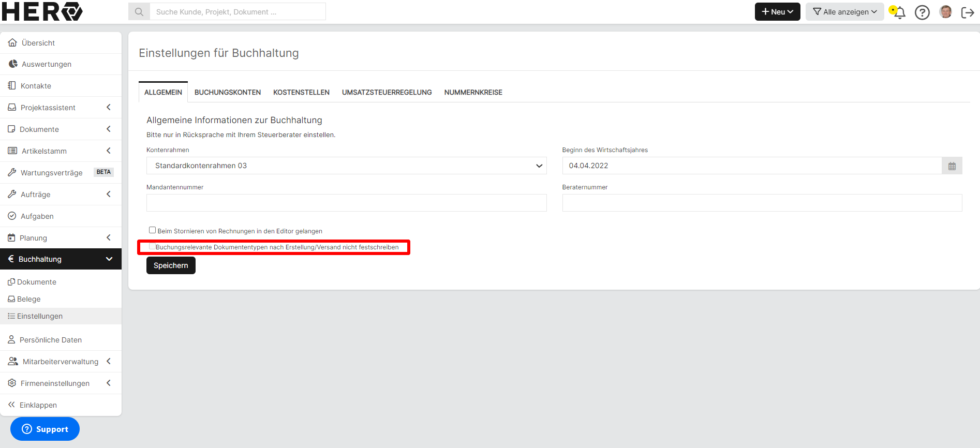The height and width of the screenshot is (448, 980).
Task: Click the Belege inbox icon
Action: click(x=11, y=299)
